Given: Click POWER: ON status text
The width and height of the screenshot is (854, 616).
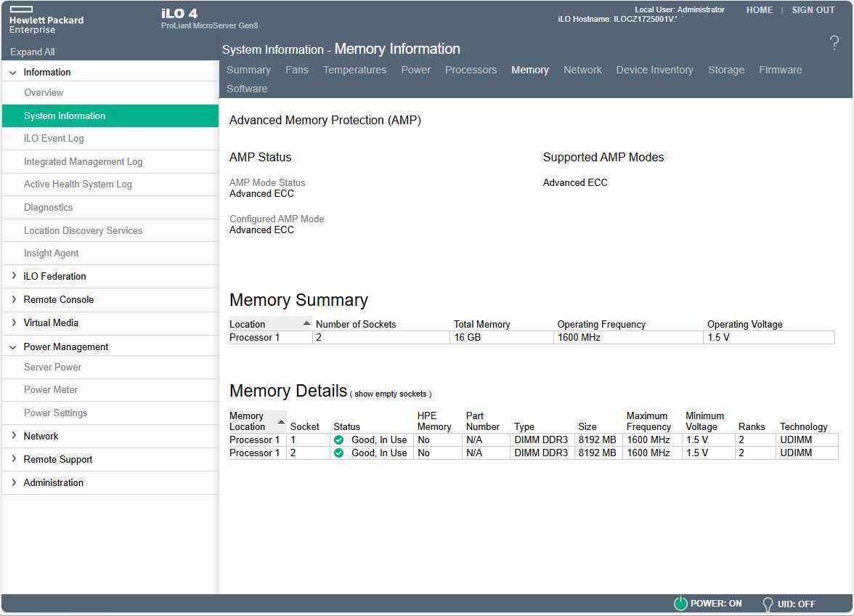Looking at the screenshot, I should point(716,604).
